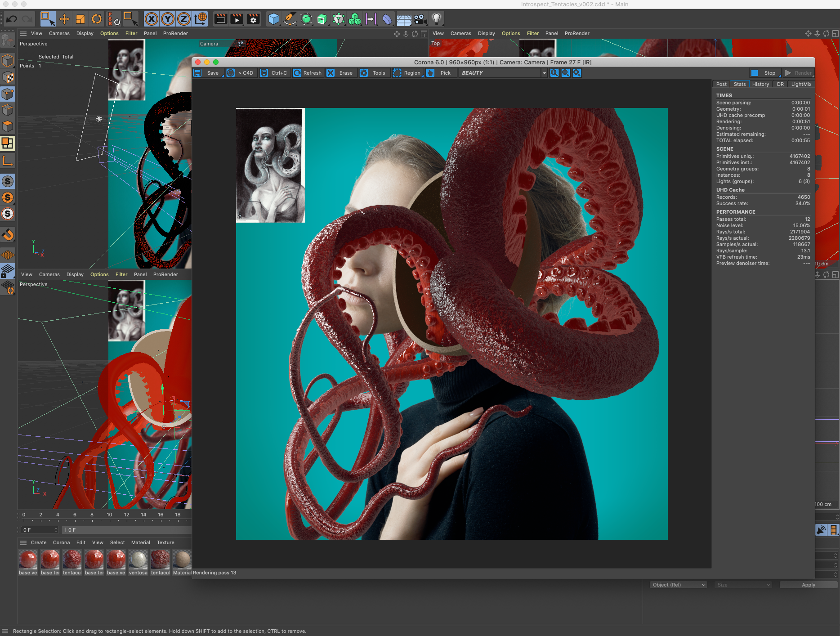Image resolution: width=840 pixels, height=636 pixels.
Task: Erase the Corona frame buffer
Action: click(x=340, y=73)
